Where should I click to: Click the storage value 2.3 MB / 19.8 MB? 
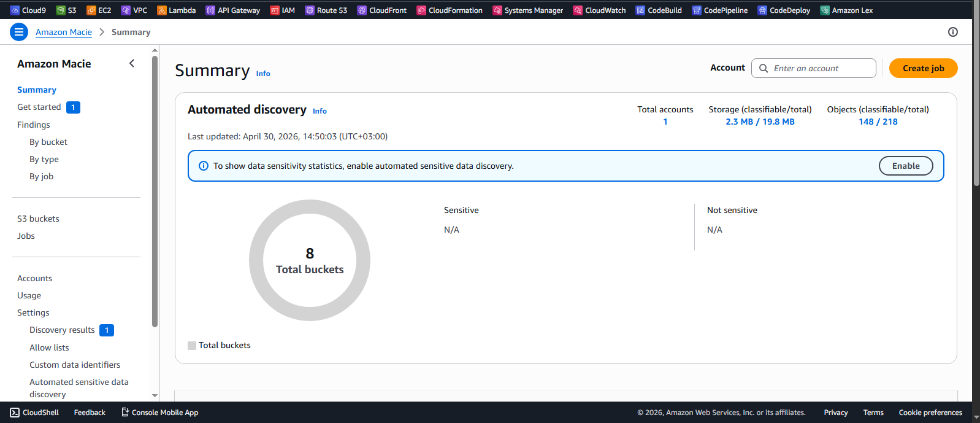pos(760,122)
